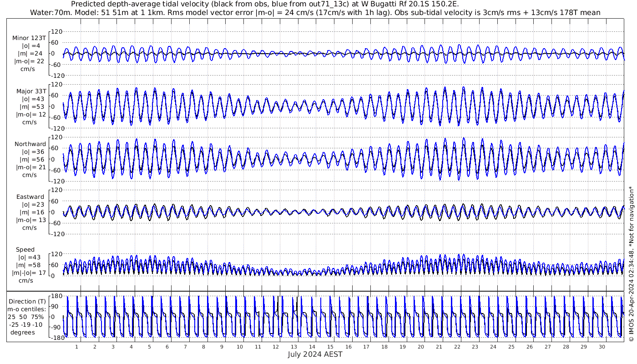The width and height of the screenshot is (637, 364).
Task: Click day "26" on the date axis
Action: [x=530, y=347]
